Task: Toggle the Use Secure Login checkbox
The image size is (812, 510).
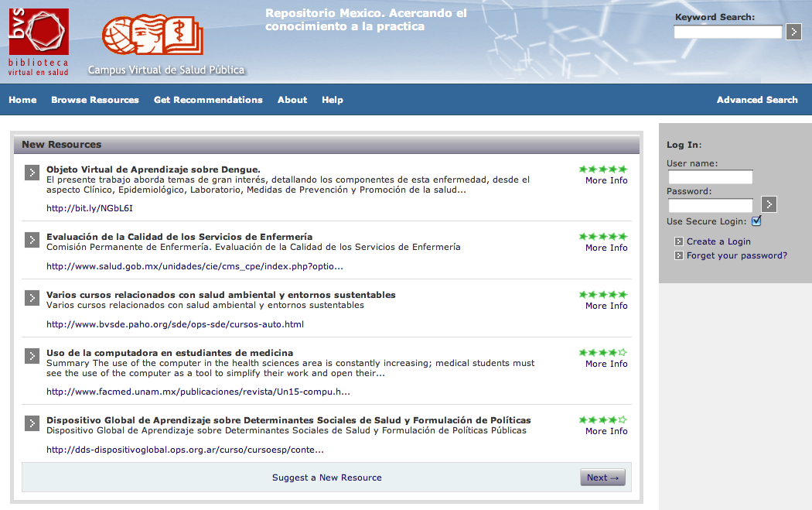Action: click(756, 221)
